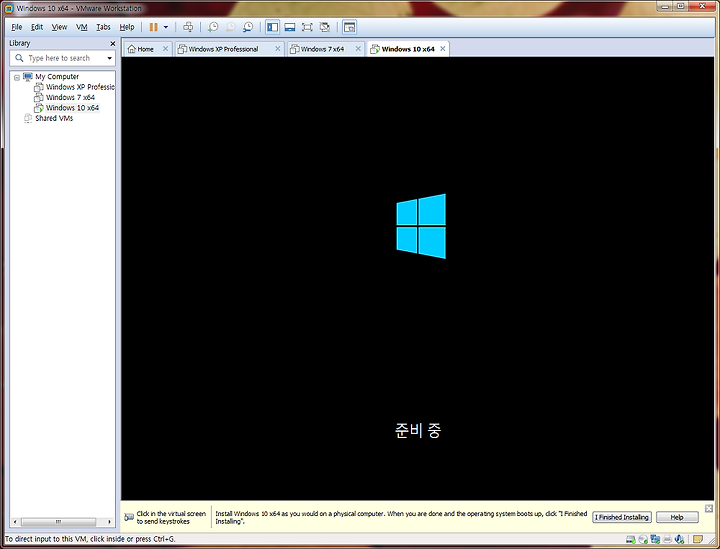Close the Windows 7 x64 tab
720x549 pixels.
(x=358, y=48)
